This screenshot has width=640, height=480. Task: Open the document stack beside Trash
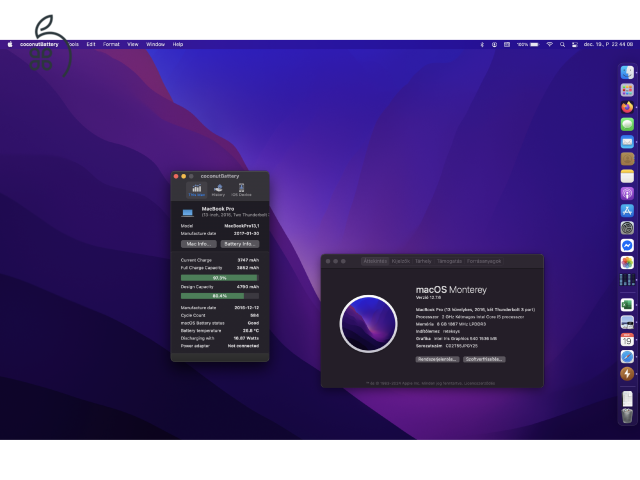coord(627,398)
